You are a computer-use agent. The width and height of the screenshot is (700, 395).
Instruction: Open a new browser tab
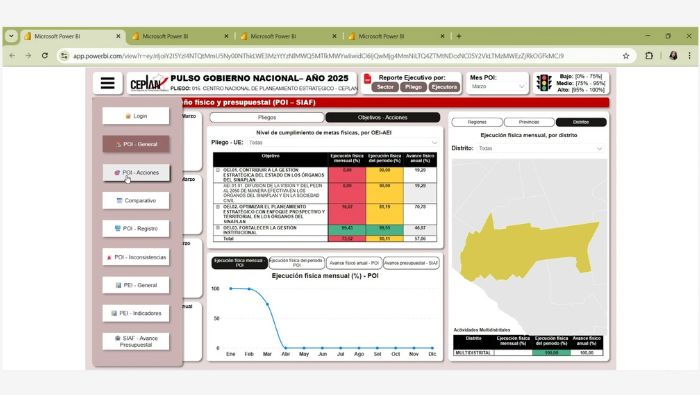458,36
